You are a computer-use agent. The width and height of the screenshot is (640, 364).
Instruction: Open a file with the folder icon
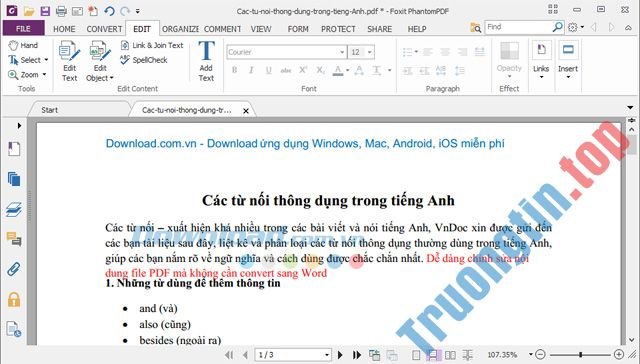point(29,11)
